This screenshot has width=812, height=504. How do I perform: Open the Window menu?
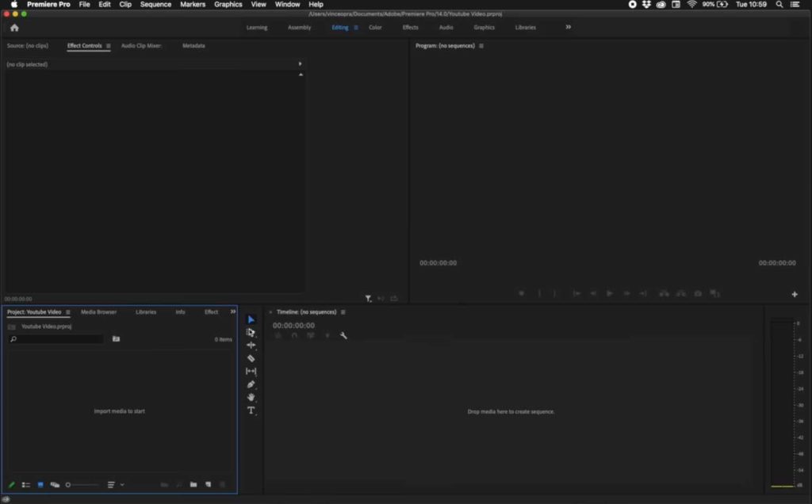point(287,4)
